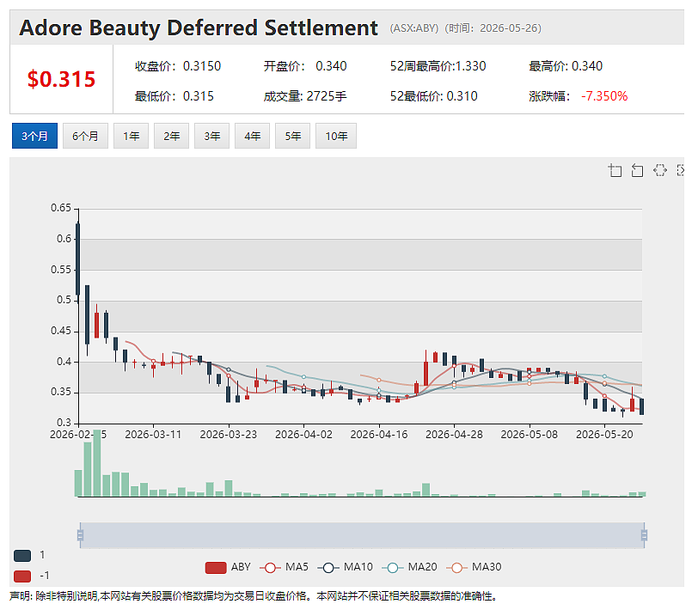The height and width of the screenshot is (616, 698).
Task: Click the 2026-04-16 x-axis label
Action: coord(379,435)
